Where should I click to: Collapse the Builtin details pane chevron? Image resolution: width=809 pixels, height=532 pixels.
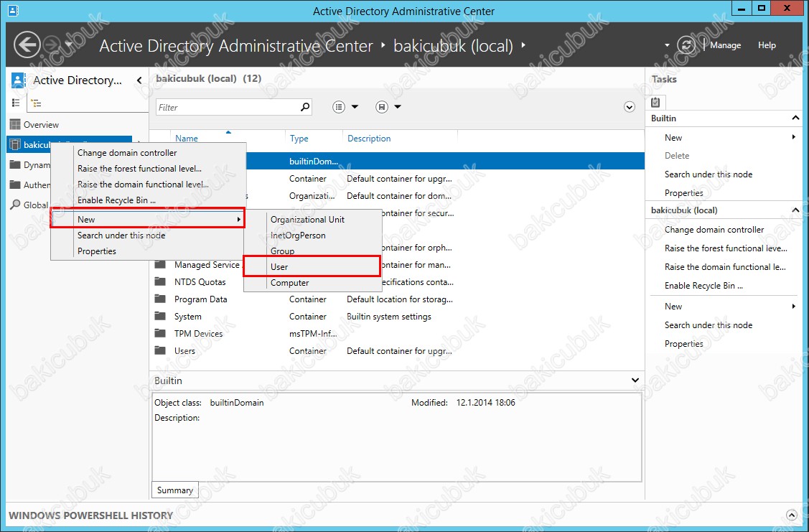point(635,381)
